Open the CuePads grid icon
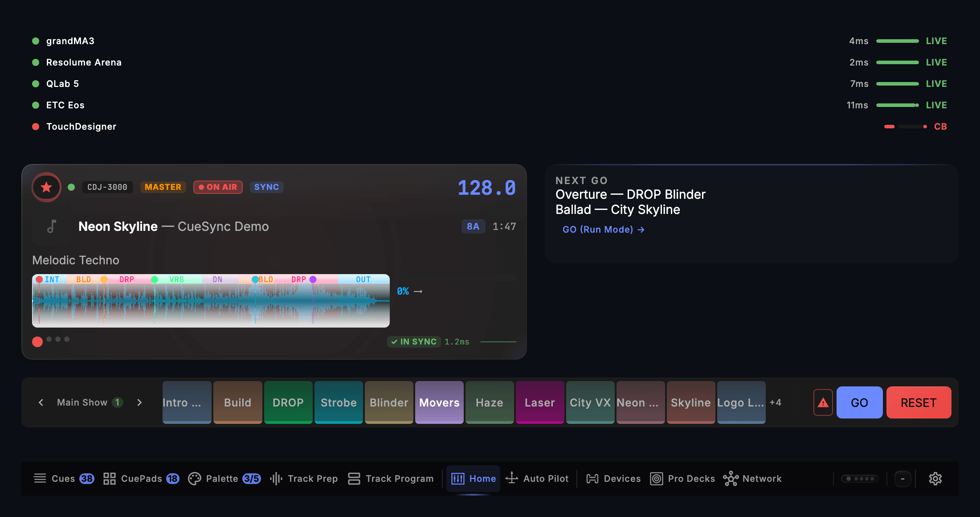Image resolution: width=980 pixels, height=517 pixels. [x=110, y=479]
